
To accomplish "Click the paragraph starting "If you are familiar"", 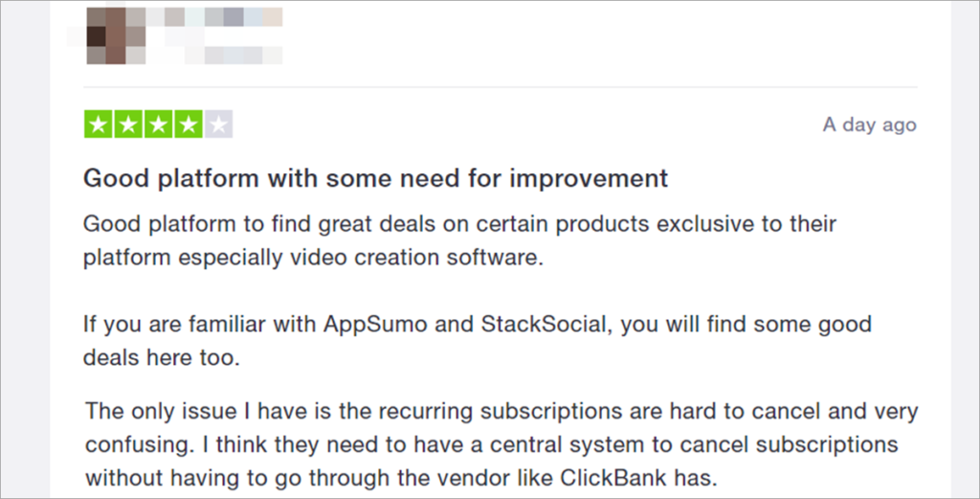I will click(x=477, y=339).
